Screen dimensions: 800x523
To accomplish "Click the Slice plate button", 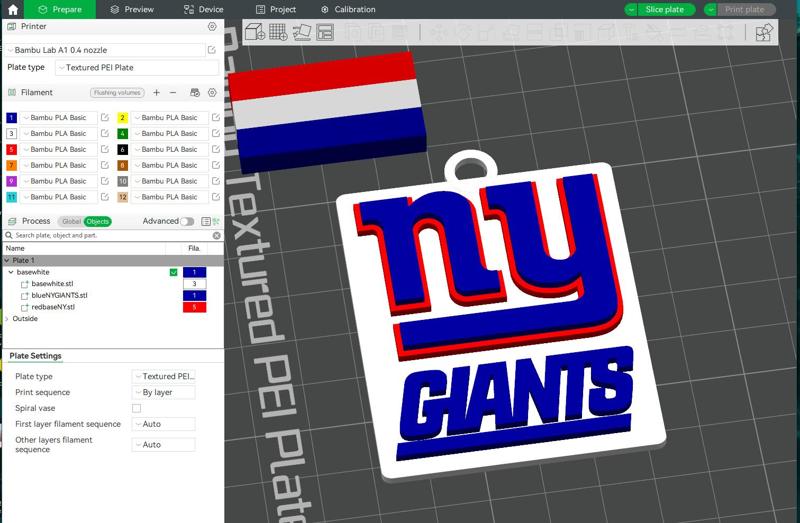I will 666,9.
